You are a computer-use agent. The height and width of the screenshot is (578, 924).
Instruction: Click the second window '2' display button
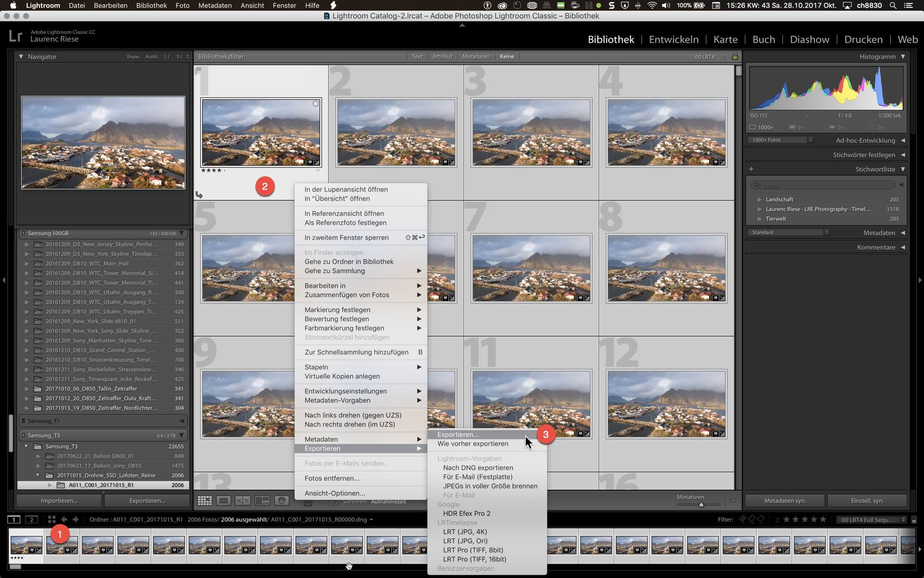pyautogui.click(x=31, y=519)
